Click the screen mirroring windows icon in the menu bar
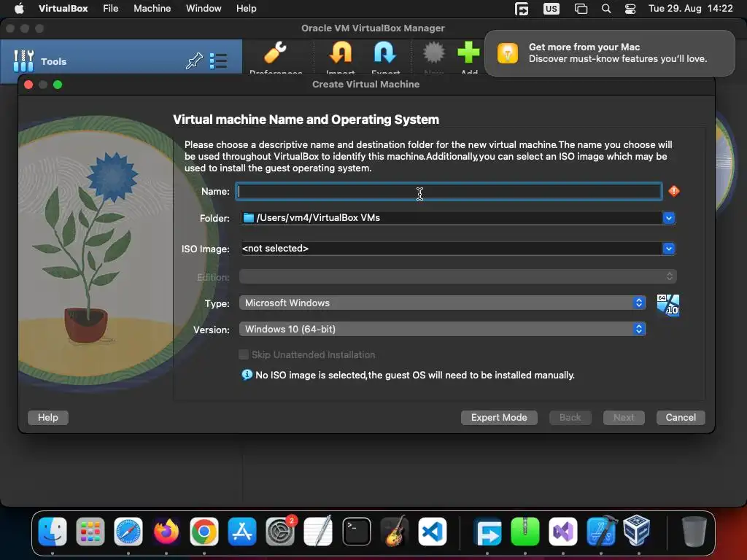Image resolution: width=747 pixels, height=560 pixels. 581,9
